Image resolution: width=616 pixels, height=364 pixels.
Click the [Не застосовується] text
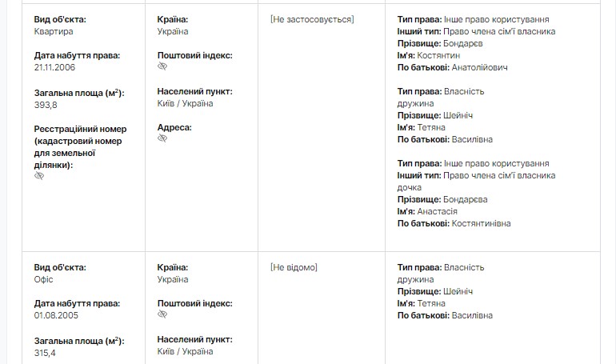(311, 19)
